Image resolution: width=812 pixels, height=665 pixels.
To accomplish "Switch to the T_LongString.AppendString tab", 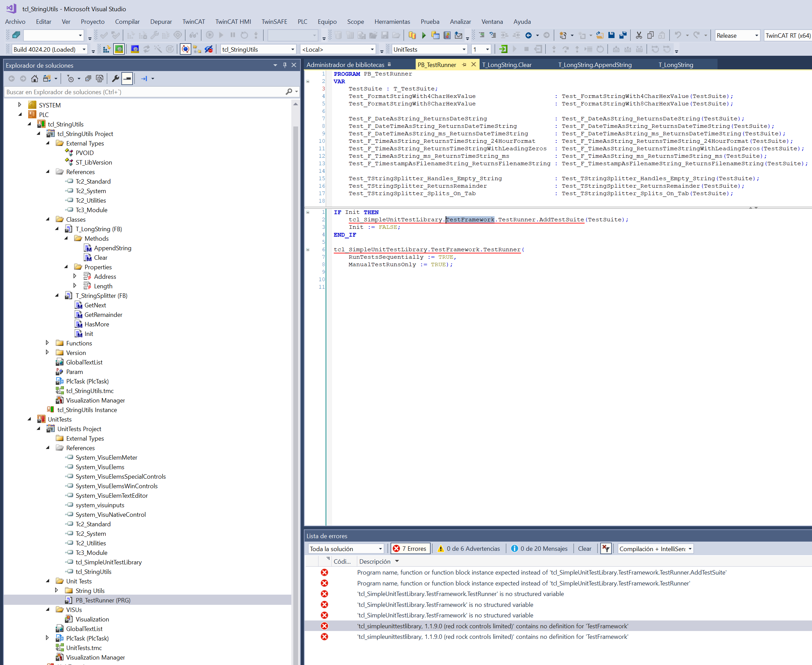I will (x=594, y=65).
